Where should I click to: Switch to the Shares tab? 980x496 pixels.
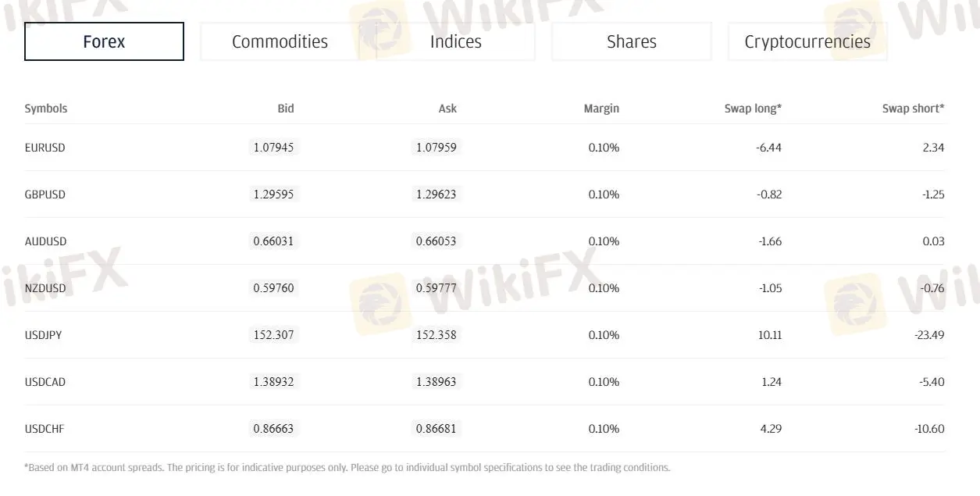click(x=631, y=41)
